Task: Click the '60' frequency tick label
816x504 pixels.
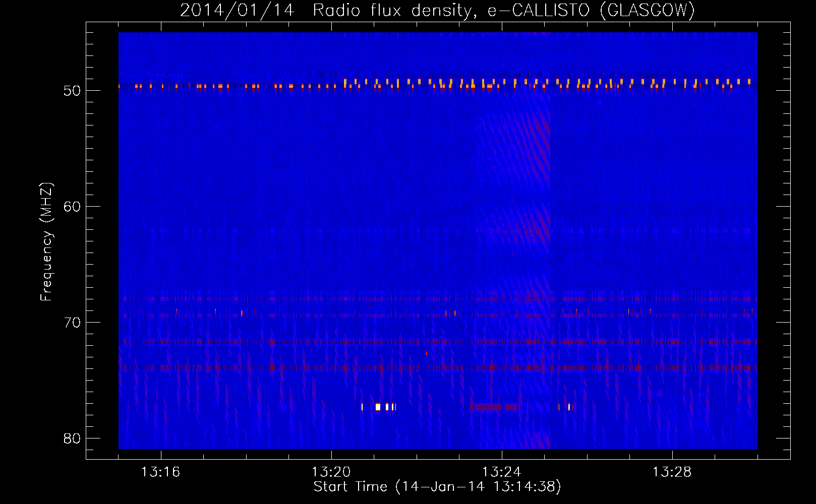Action: (x=72, y=207)
